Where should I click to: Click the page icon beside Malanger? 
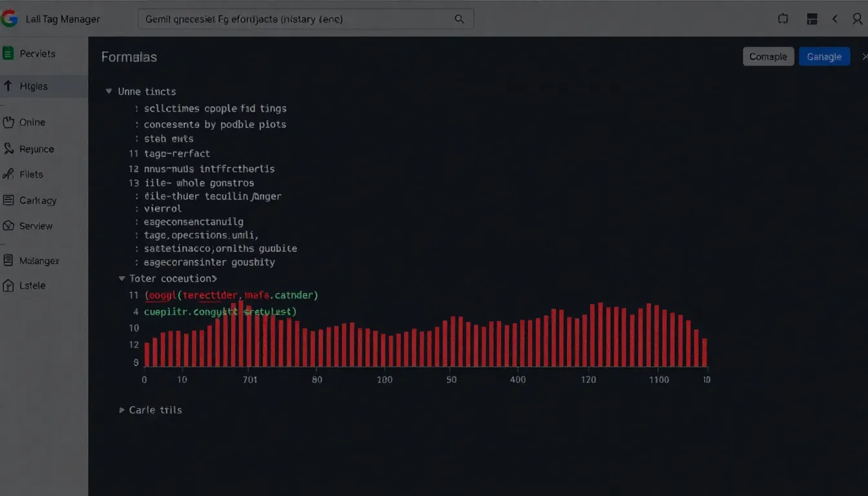8,260
